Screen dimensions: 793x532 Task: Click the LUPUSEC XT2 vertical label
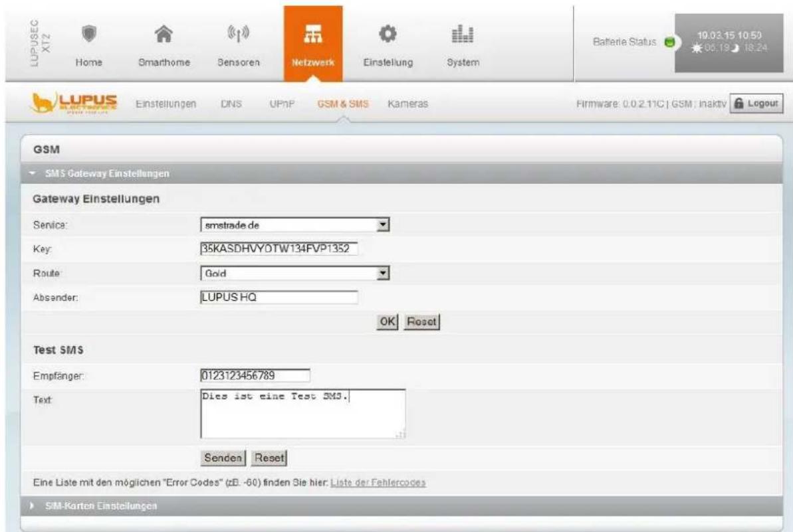click(x=40, y=43)
